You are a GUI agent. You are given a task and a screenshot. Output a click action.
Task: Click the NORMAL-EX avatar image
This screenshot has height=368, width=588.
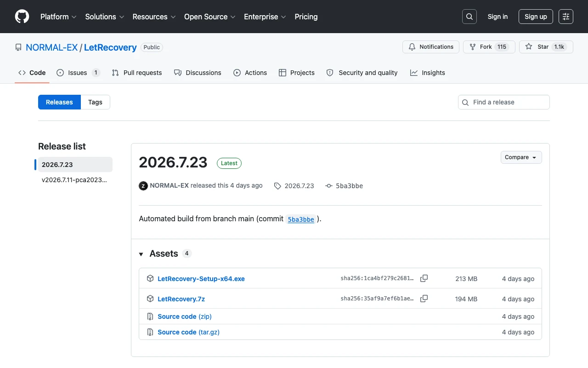tap(143, 186)
